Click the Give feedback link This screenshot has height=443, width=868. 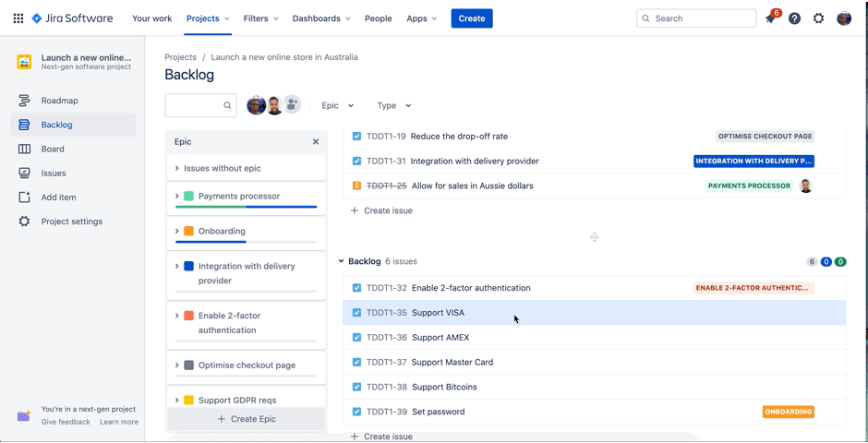(x=66, y=422)
